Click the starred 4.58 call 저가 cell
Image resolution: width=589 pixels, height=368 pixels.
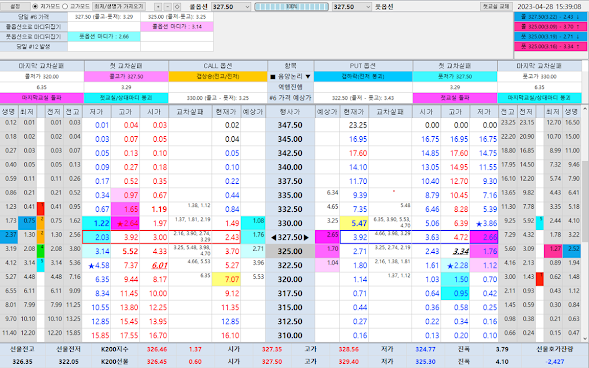point(97,265)
